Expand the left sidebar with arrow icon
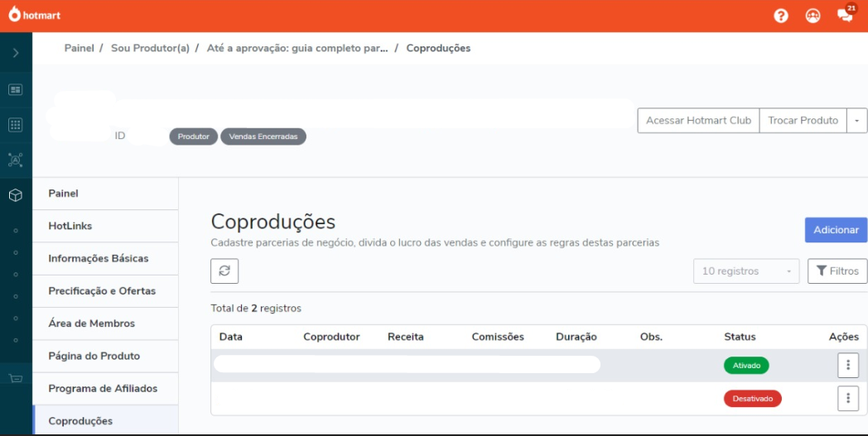 coord(16,53)
